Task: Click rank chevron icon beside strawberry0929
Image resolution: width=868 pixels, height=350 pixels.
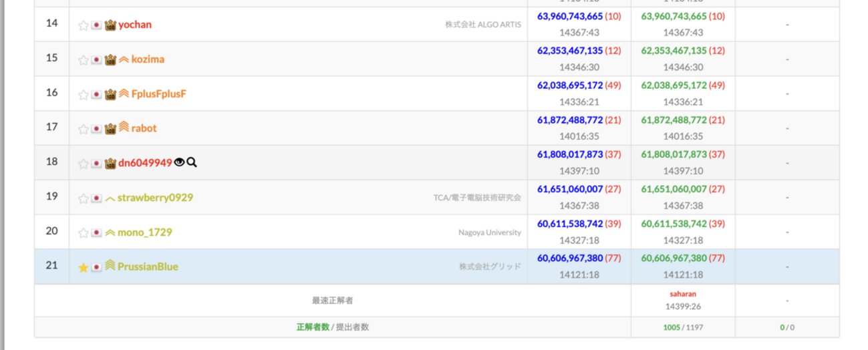Action: 110,198
